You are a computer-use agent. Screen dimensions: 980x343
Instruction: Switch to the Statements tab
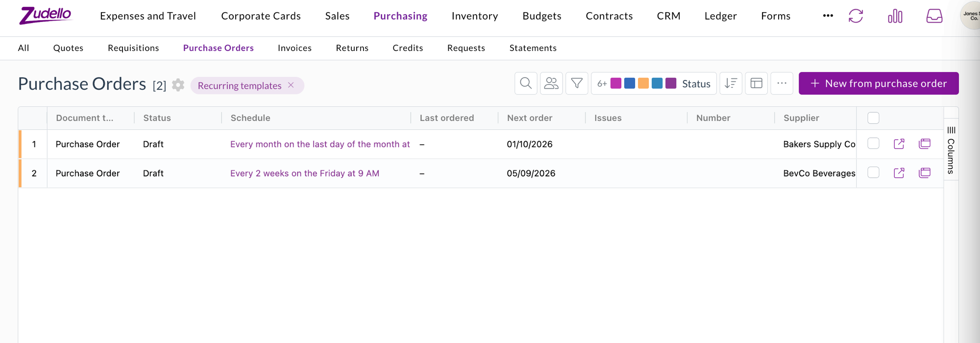click(533, 48)
